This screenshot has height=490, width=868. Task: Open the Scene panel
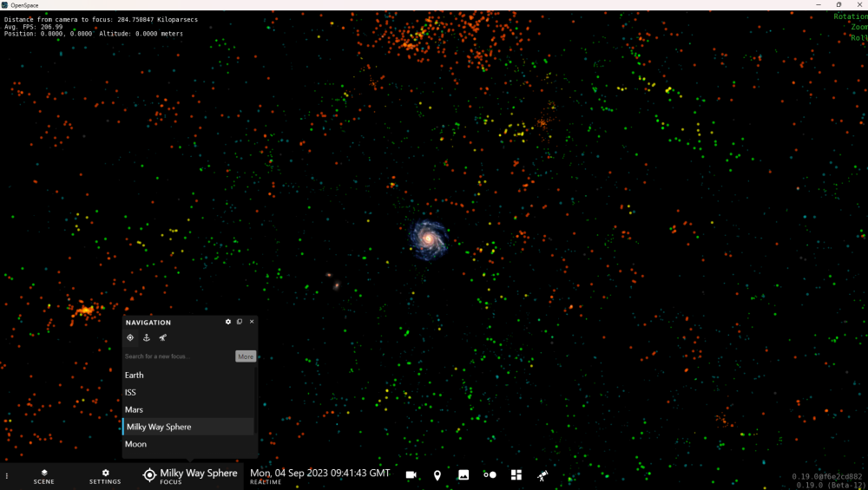point(43,476)
